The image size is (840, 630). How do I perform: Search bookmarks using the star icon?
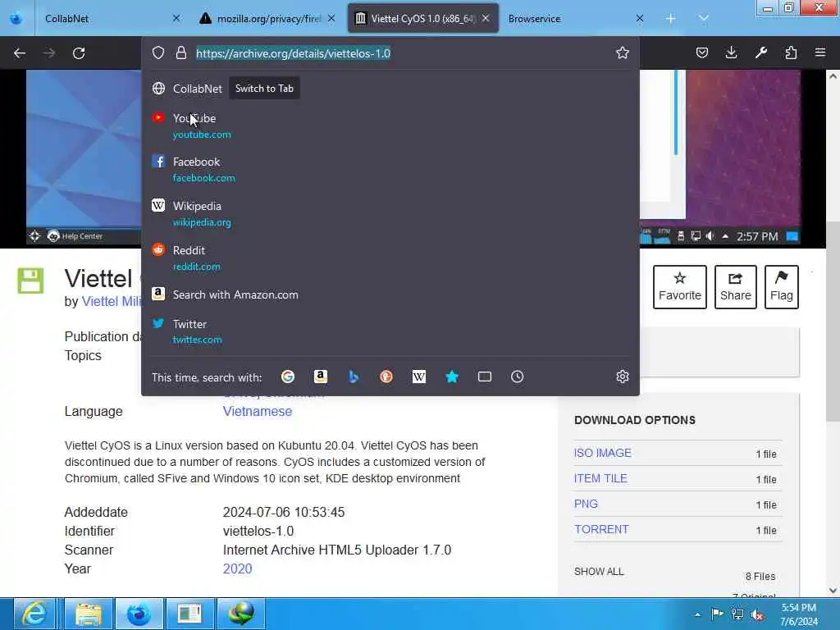pos(452,377)
